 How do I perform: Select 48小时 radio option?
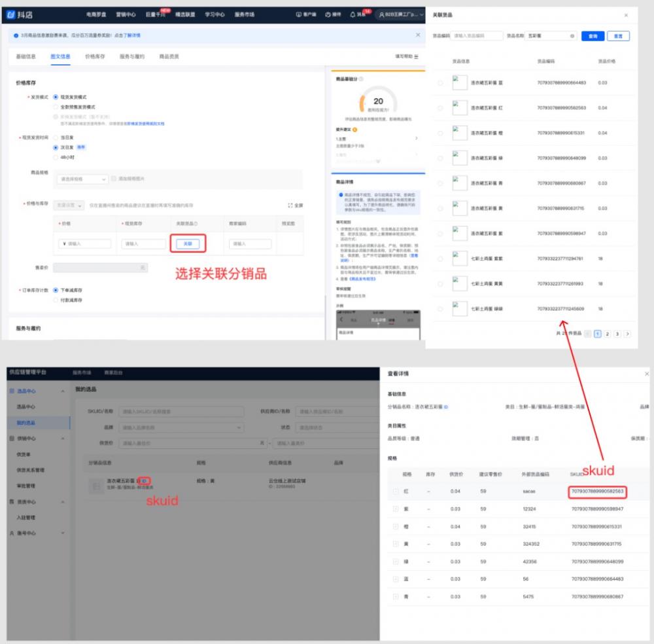[56, 157]
